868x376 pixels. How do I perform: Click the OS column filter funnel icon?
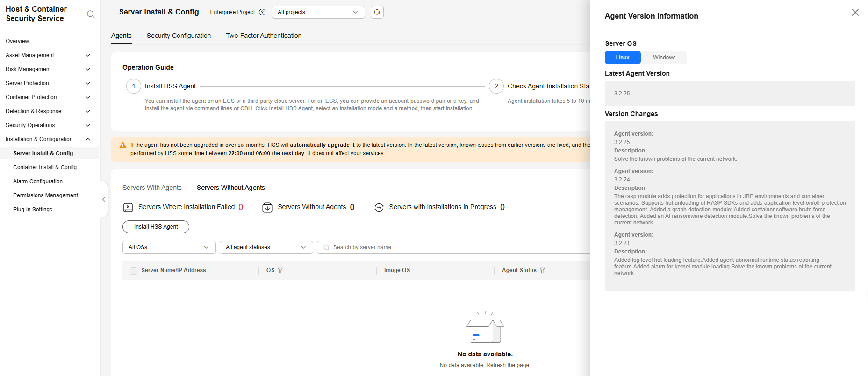280,270
